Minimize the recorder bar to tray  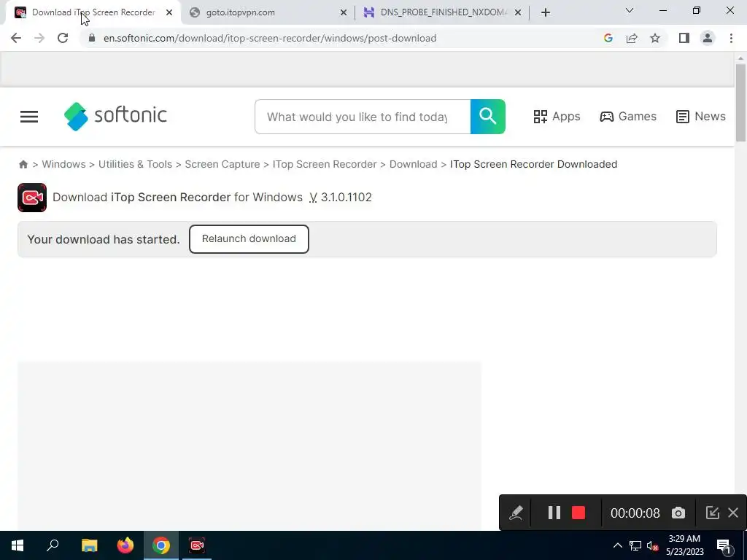tap(712, 513)
